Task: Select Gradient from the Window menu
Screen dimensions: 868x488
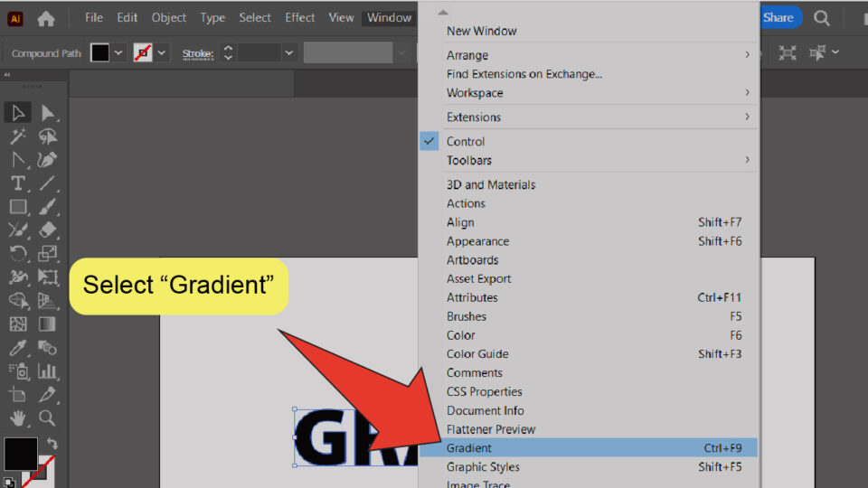Action: click(469, 448)
